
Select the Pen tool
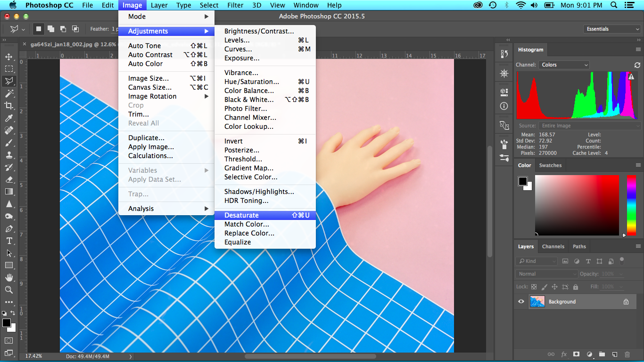pos(9,228)
